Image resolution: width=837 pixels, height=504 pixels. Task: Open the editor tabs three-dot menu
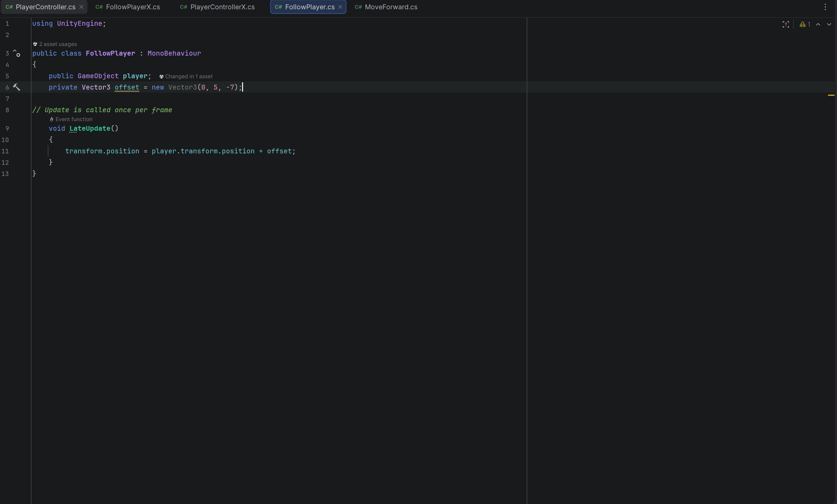click(x=825, y=7)
